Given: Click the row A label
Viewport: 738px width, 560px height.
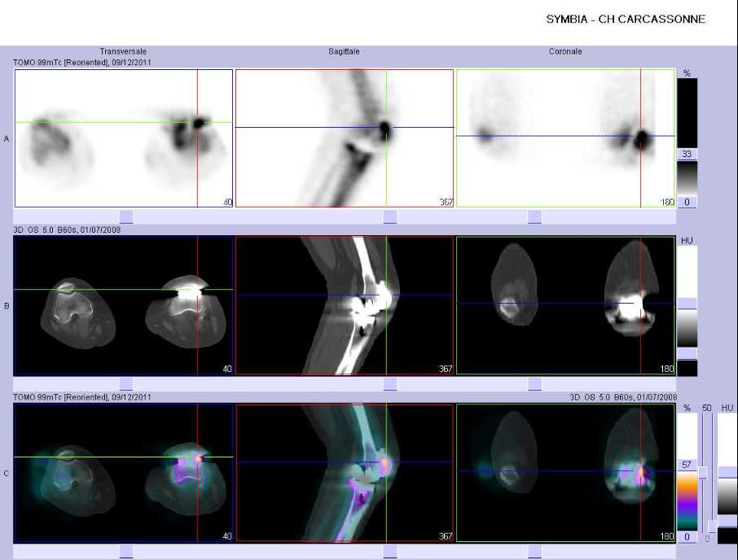Looking at the screenshot, I should (x=7, y=138).
